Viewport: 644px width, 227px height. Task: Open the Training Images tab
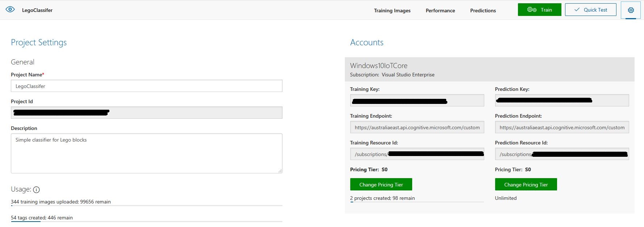pyautogui.click(x=392, y=10)
